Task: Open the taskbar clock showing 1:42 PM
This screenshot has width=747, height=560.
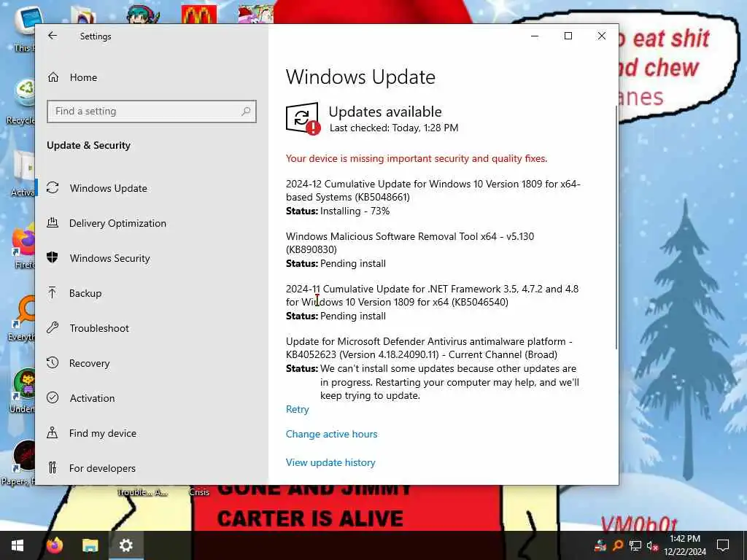Action: tap(685, 545)
